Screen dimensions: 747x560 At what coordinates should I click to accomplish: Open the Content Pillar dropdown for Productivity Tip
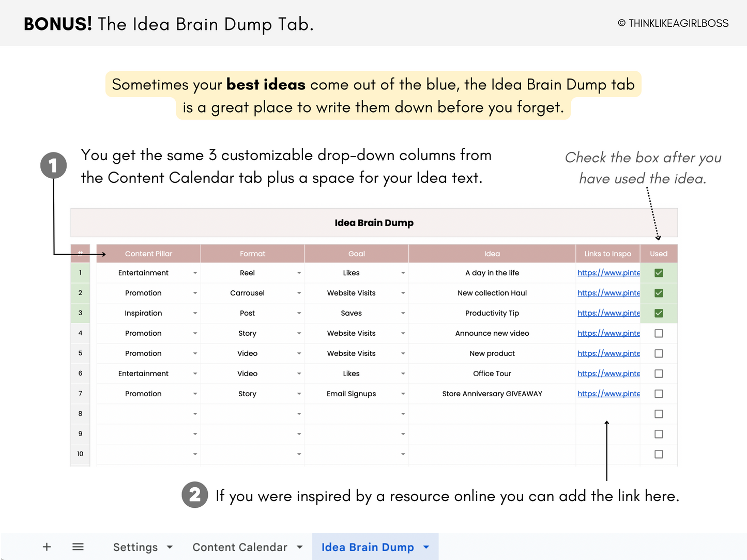tap(195, 313)
